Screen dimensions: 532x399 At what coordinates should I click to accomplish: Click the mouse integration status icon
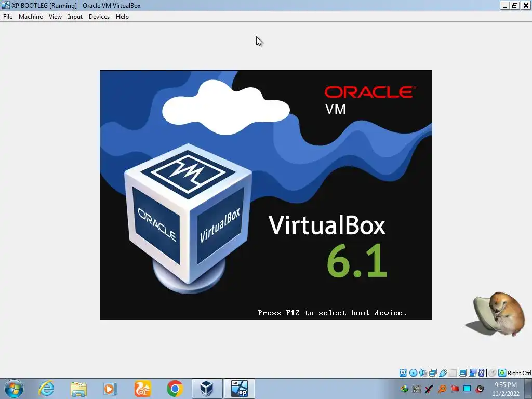pyautogui.click(x=493, y=373)
